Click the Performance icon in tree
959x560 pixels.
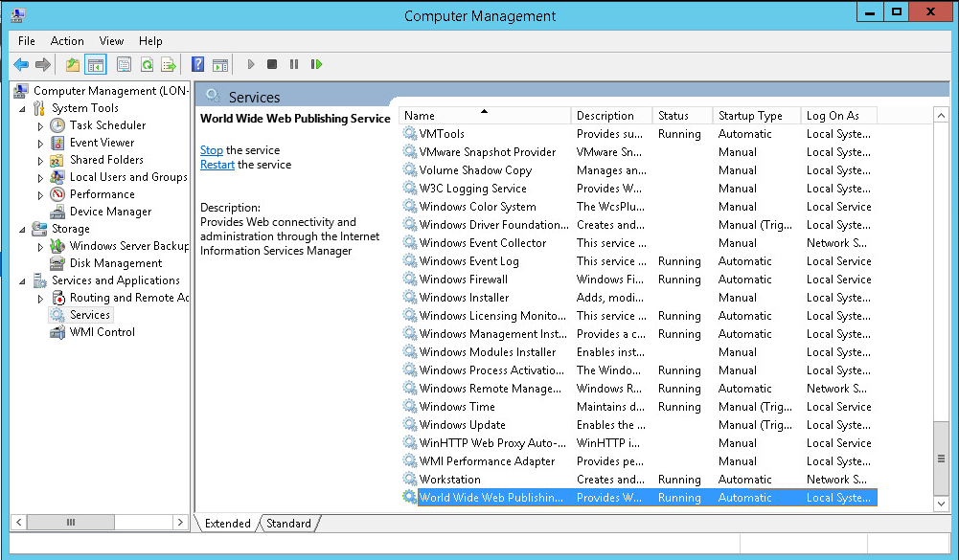pyautogui.click(x=57, y=194)
